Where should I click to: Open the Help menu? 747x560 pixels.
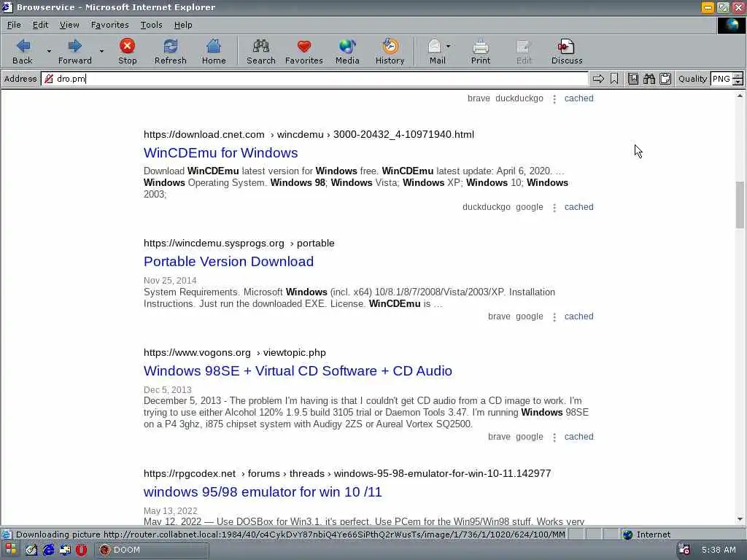pos(183,25)
